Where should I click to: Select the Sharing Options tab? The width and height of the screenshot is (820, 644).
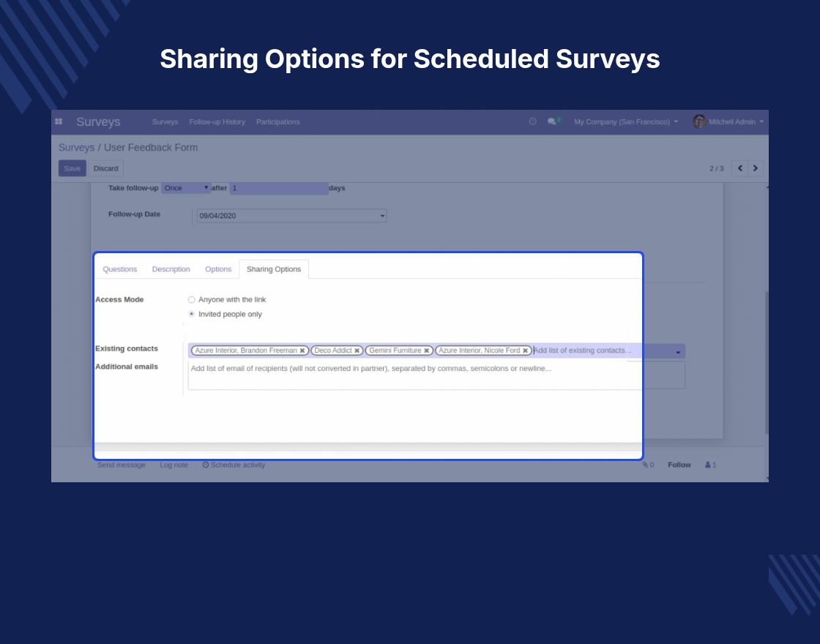tap(274, 269)
